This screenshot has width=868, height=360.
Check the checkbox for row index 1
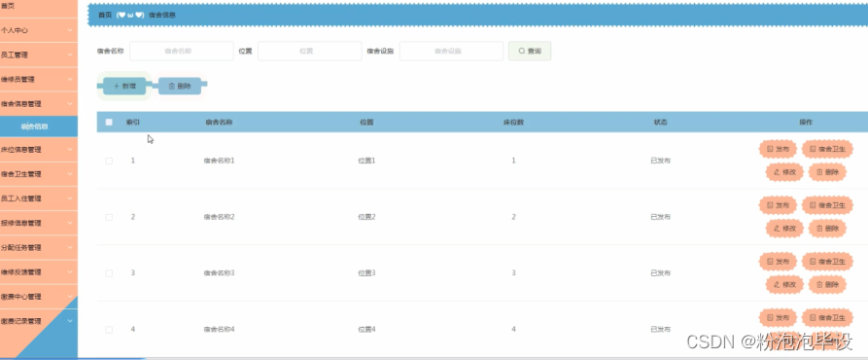(109, 161)
